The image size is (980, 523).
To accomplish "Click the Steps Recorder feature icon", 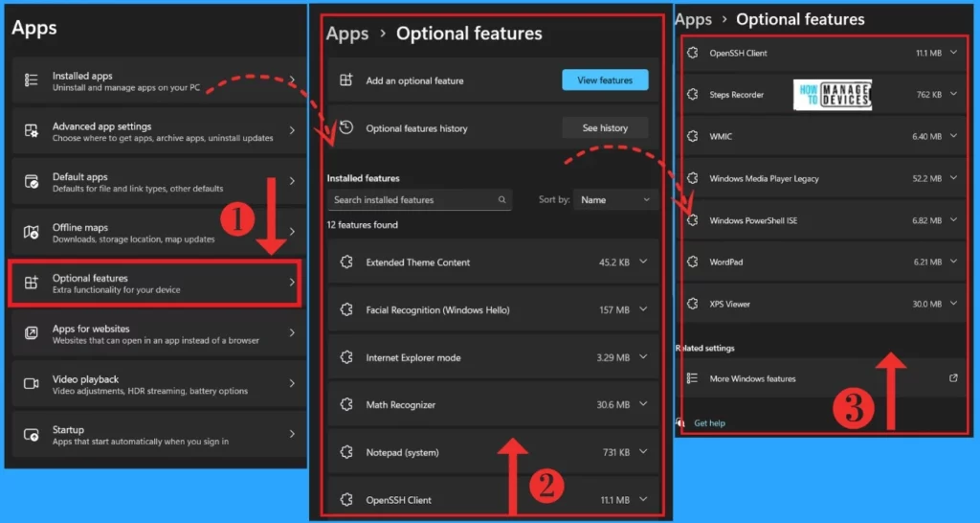I will point(693,95).
